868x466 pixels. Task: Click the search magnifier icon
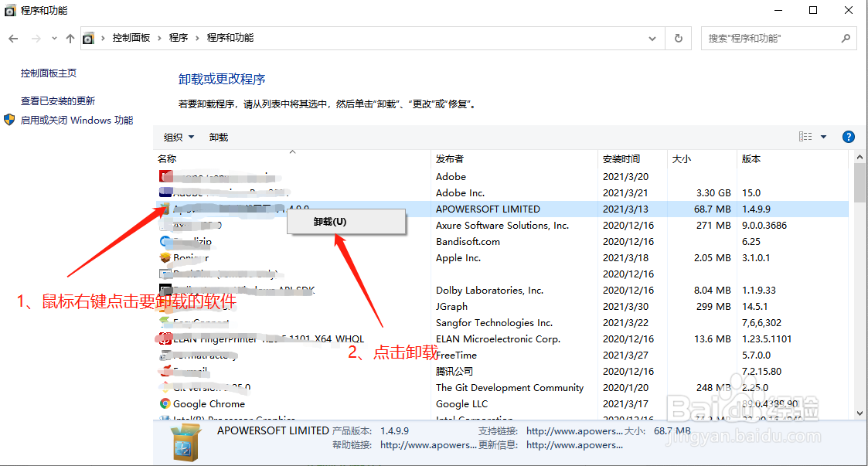coord(847,38)
